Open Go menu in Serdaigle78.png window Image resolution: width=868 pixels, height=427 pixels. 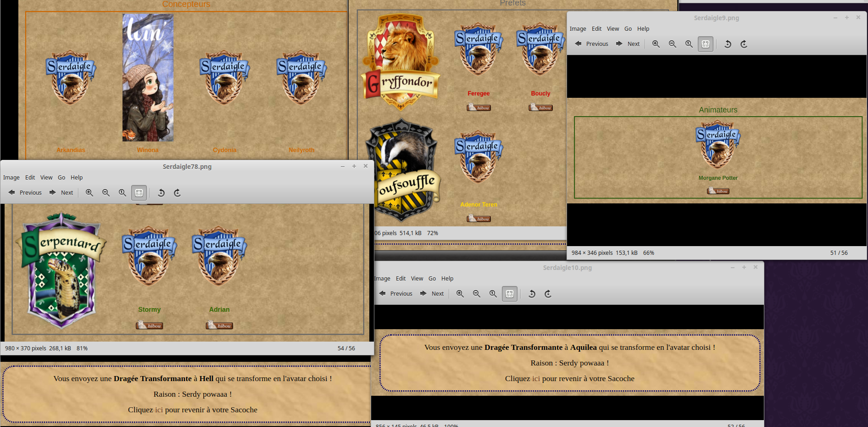pyautogui.click(x=61, y=177)
